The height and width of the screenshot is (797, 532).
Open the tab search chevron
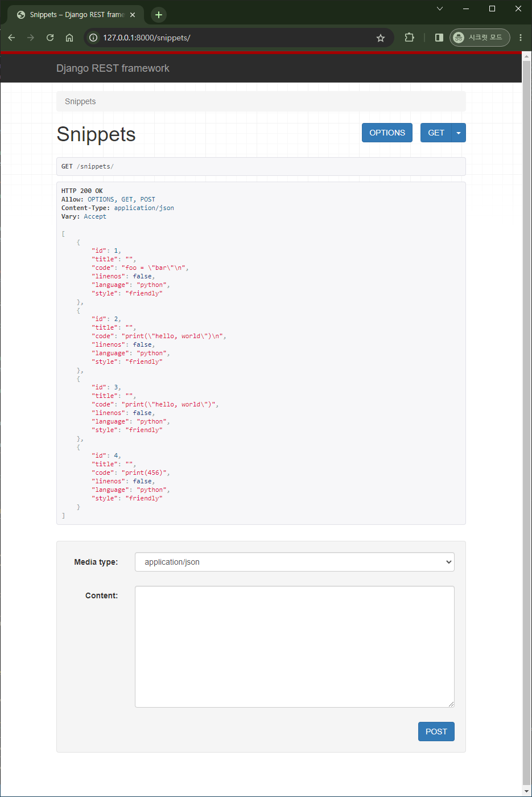[440, 9]
